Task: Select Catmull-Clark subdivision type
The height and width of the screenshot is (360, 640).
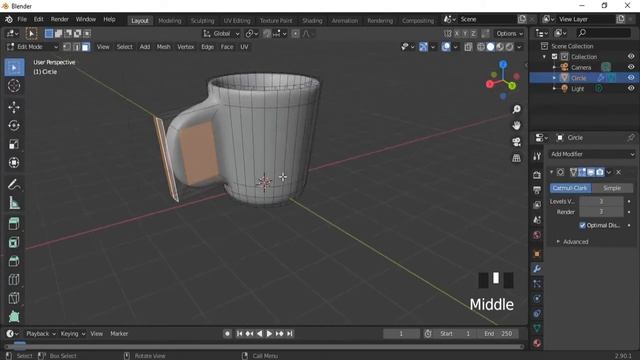Action: 570,188
